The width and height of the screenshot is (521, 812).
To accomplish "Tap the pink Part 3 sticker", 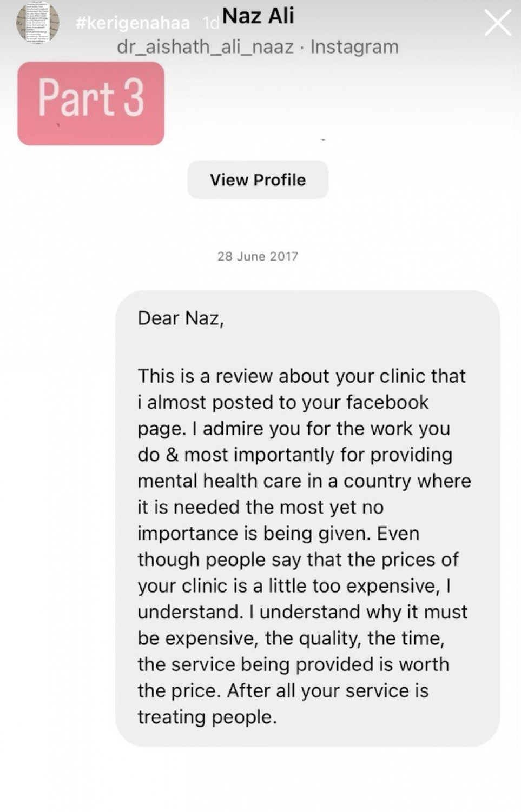I will click(x=91, y=103).
